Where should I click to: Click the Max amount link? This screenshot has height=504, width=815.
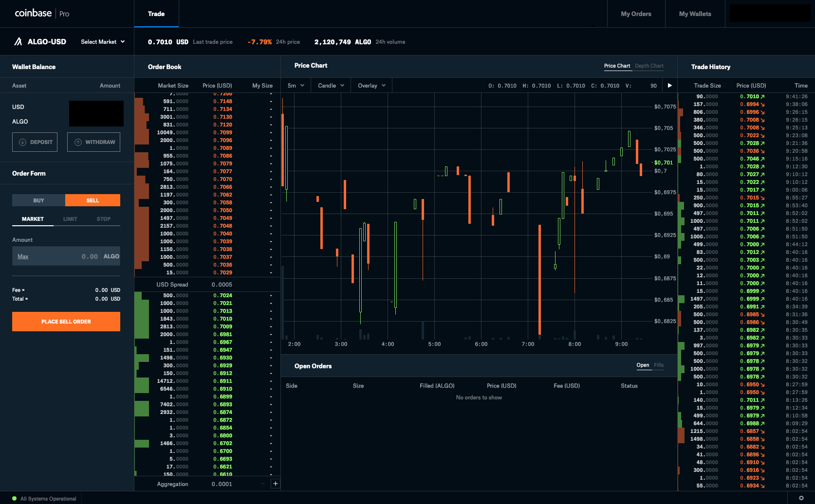(x=23, y=256)
